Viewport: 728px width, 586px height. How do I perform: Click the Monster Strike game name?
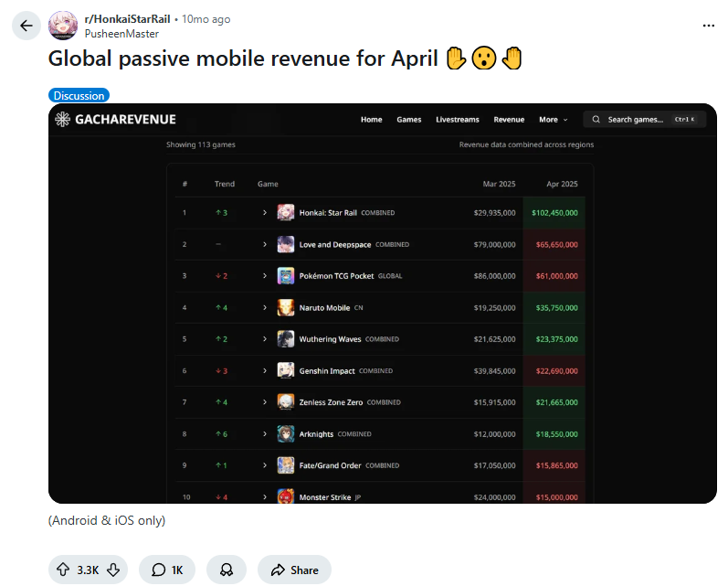[x=325, y=497]
